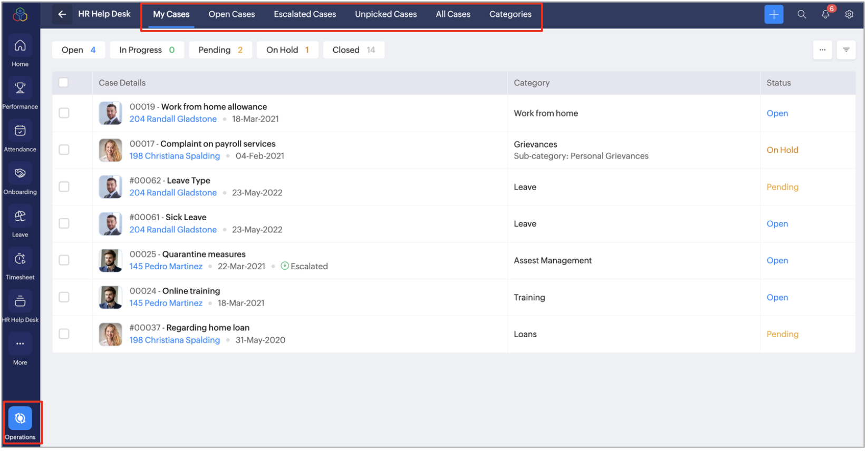
Task: Switch to the Categories tab
Action: (x=511, y=14)
